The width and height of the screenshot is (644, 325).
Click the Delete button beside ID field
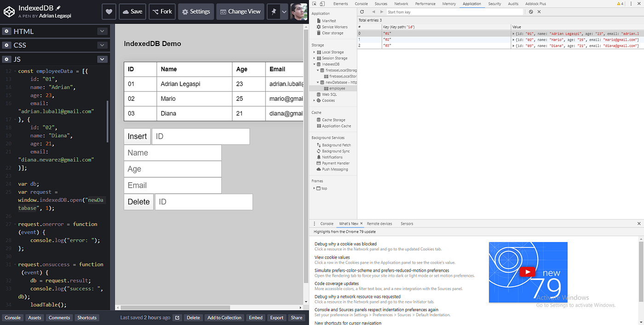coord(138,202)
